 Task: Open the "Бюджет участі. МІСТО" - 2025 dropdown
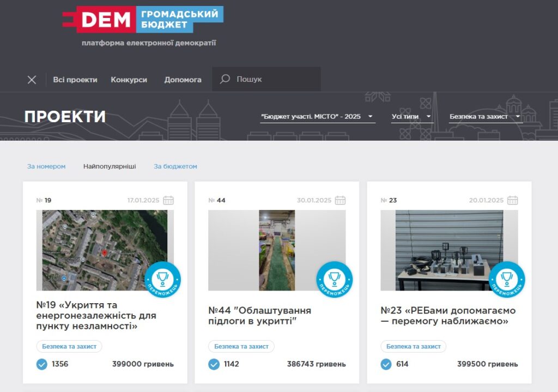pos(317,117)
